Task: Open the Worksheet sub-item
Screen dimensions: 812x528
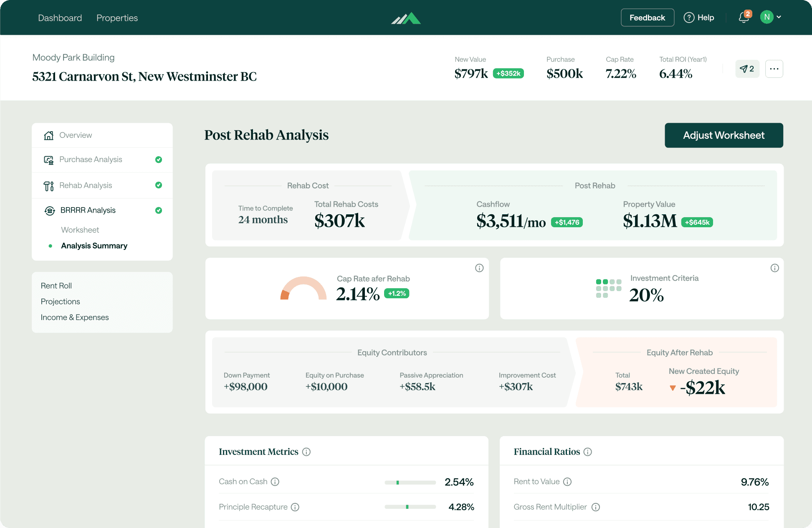Action: (x=80, y=230)
